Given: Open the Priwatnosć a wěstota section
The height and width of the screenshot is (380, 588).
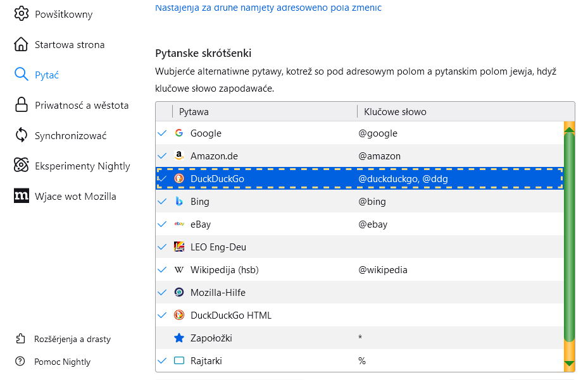Looking at the screenshot, I should pyautogui.click(x=81, y=106).
